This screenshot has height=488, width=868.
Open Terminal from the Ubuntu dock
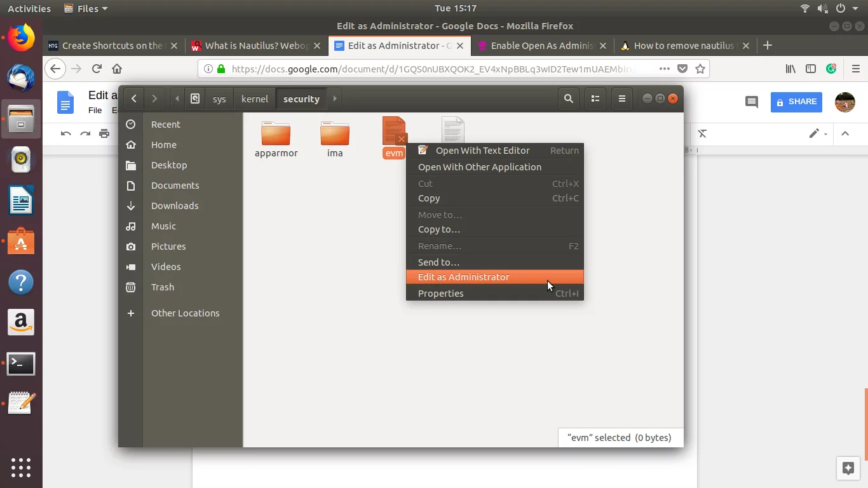[x=21, y=364]
